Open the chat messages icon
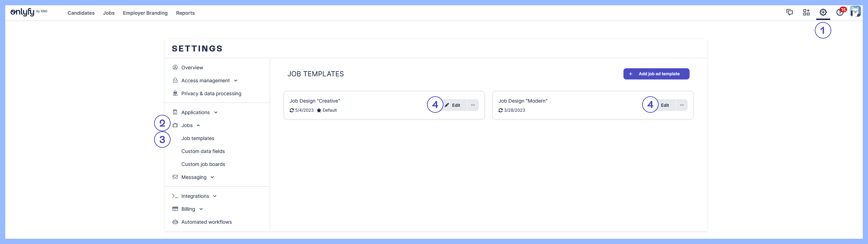 [x=789, y=13]
